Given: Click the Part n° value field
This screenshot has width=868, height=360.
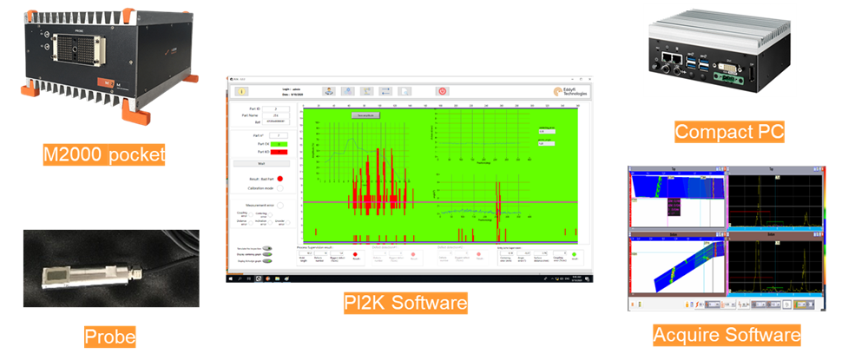Looking at the screenshot, I should tap(279, 135).
